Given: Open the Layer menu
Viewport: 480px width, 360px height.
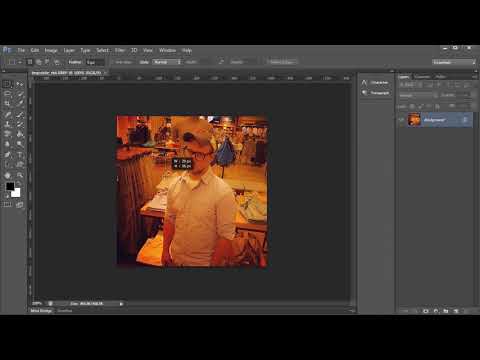Looking at the screenshot, I should coord(69,50).
